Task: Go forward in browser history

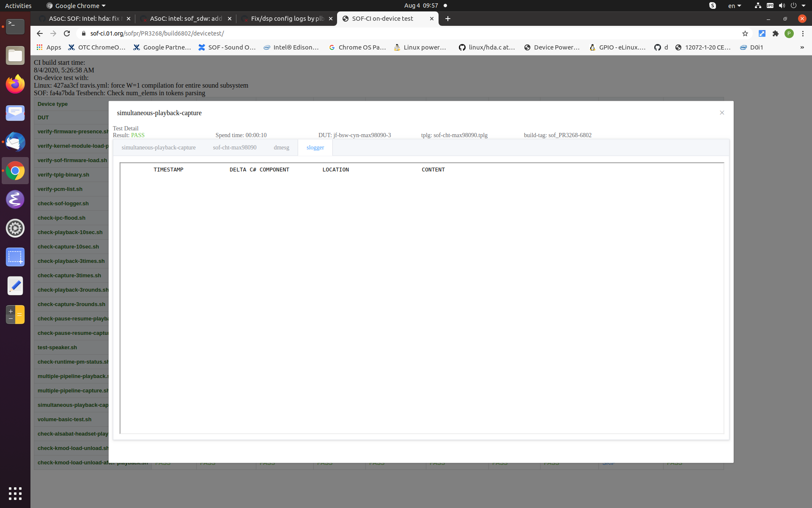Action: [x=53, y=33]
